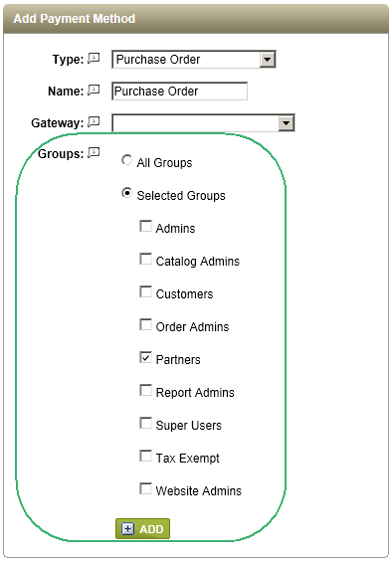The image size is (392, 561).
Task: Enable the Admins checkbox
Action: [x=145, y=226]
